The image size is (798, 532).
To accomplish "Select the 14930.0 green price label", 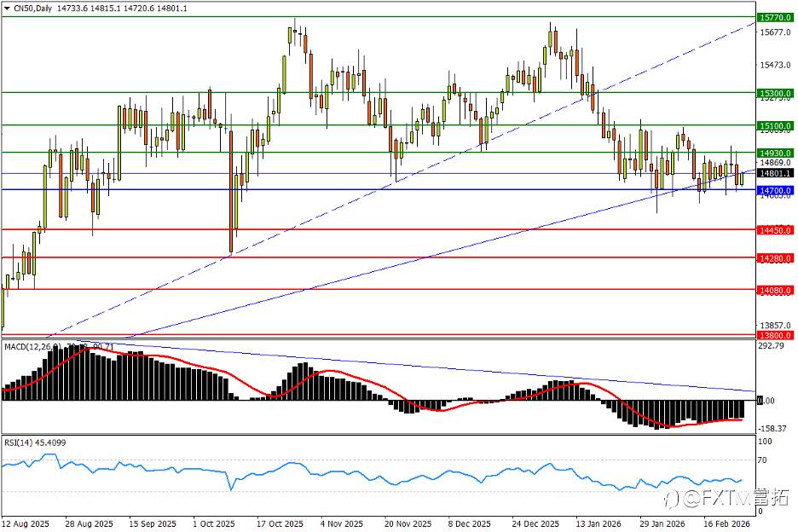I will [776, 153].
